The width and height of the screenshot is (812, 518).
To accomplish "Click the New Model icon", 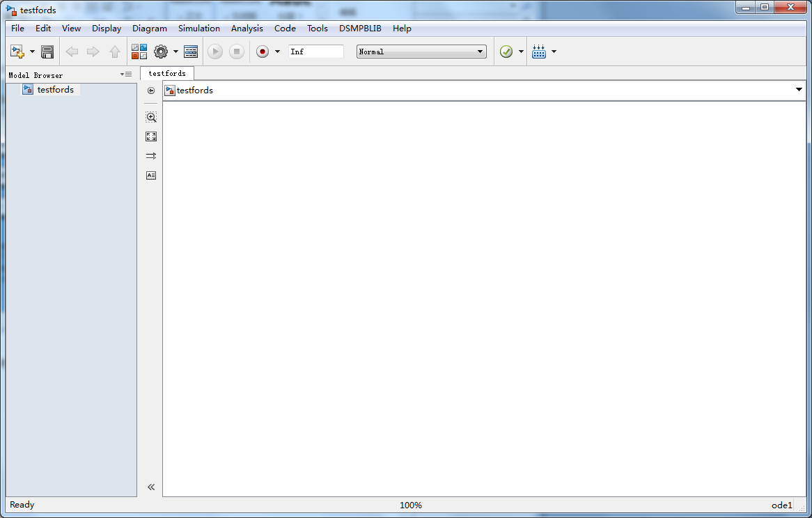I will click(x=17, y=52).
